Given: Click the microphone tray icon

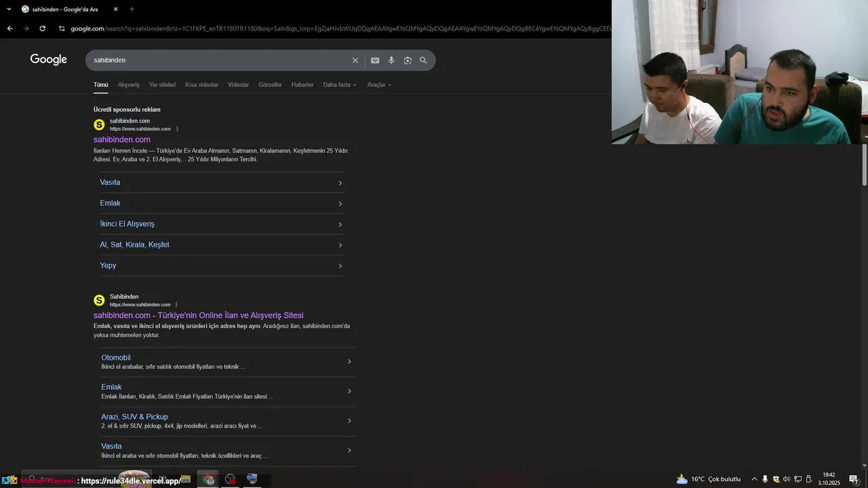Looking at the screenshot, I should pyautogui.click(x=765, y=479).
